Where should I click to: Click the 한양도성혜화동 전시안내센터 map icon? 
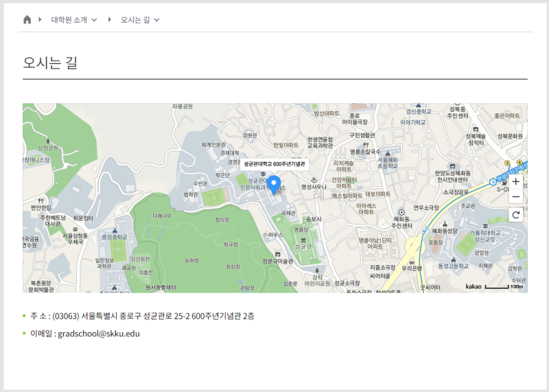(452, 165)
